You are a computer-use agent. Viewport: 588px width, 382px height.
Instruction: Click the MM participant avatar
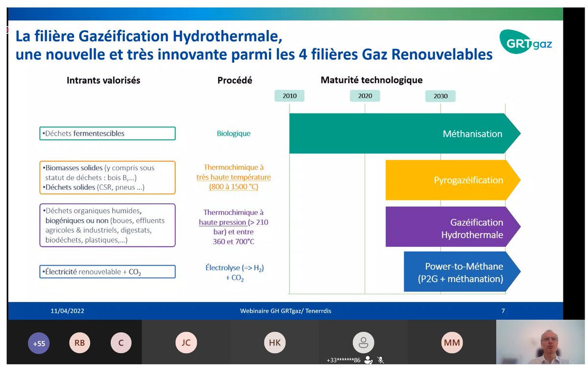(451, 343)
